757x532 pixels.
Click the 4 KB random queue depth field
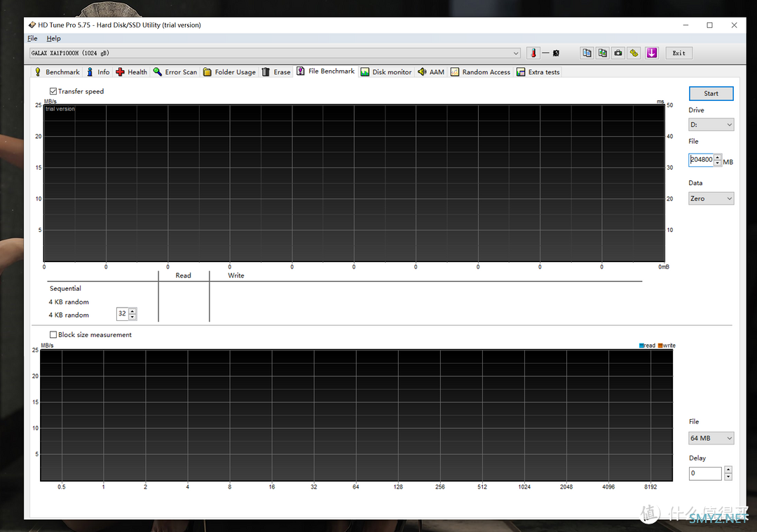pos(122,314)
